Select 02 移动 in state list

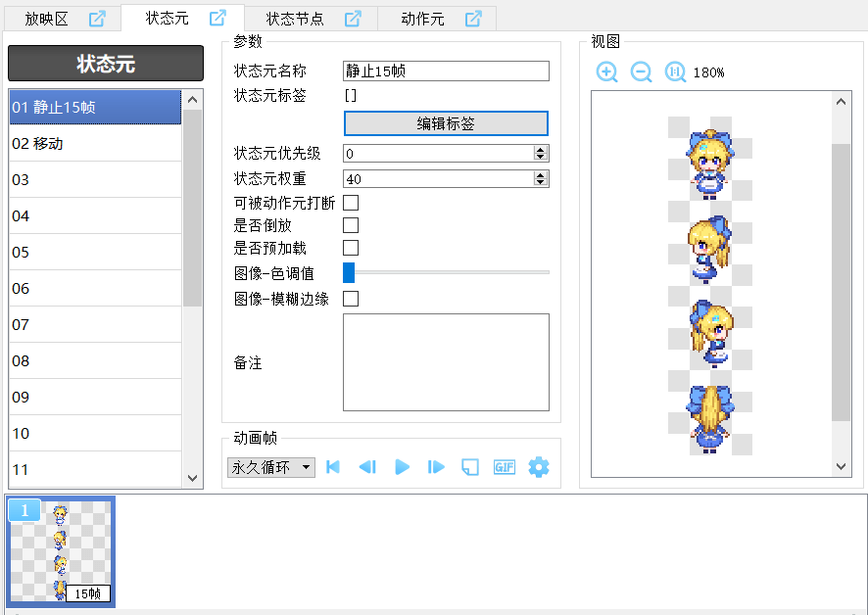[x=95, y=144]
